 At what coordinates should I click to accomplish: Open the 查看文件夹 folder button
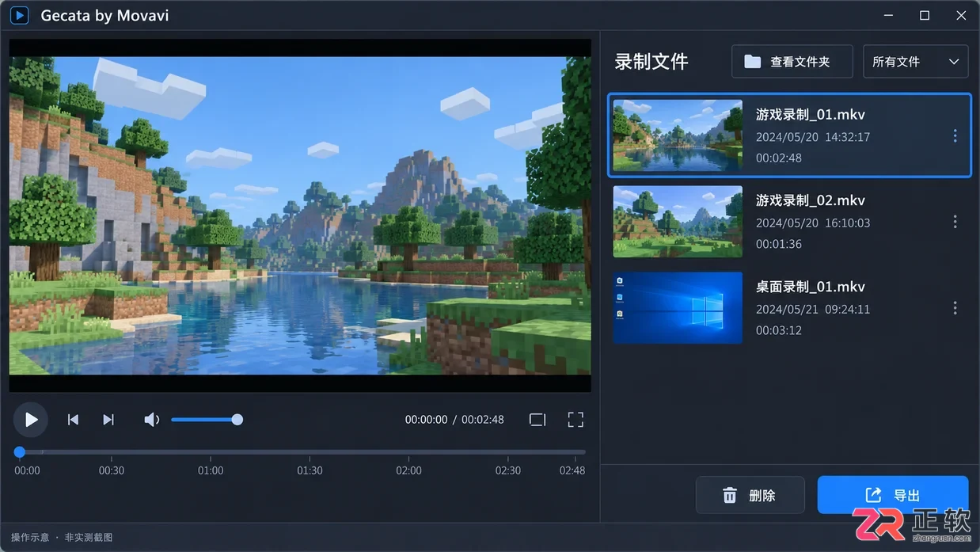pos(792,62)
